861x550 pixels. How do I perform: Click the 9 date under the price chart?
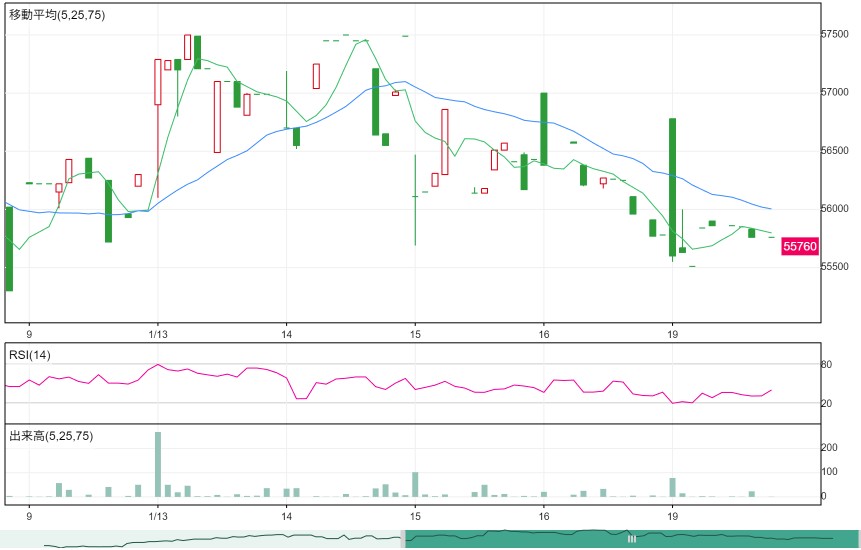click(29, 334)
